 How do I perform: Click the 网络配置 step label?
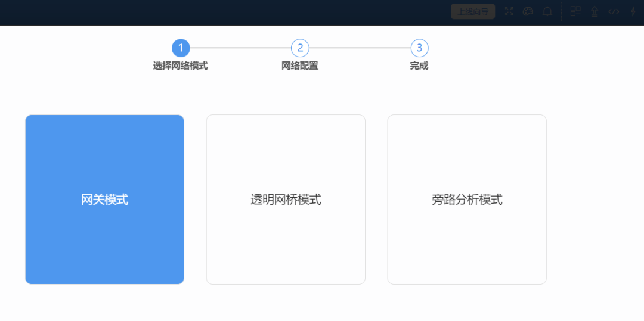coord(300,66)
